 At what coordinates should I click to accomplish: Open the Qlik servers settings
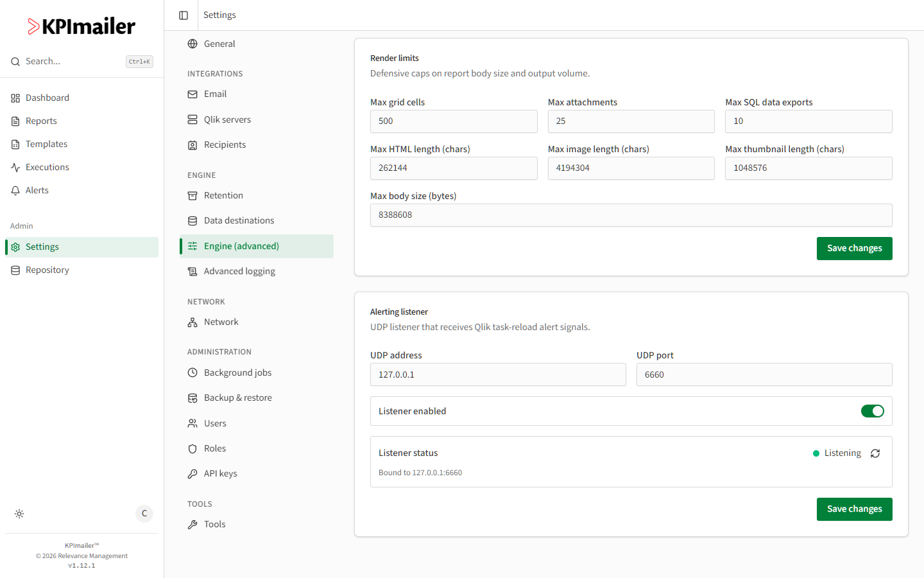click(257, 119)
